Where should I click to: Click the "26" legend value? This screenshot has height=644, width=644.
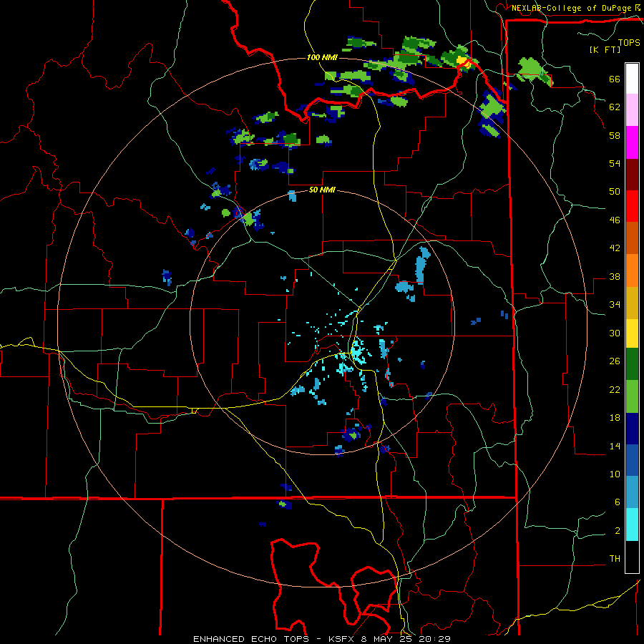[x=615, y=361]
